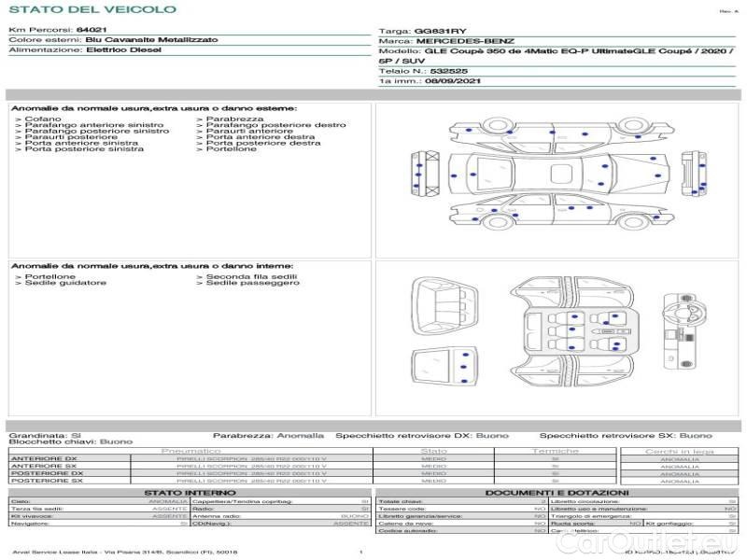Select chassis number '532525'

[x=449, y=71]
